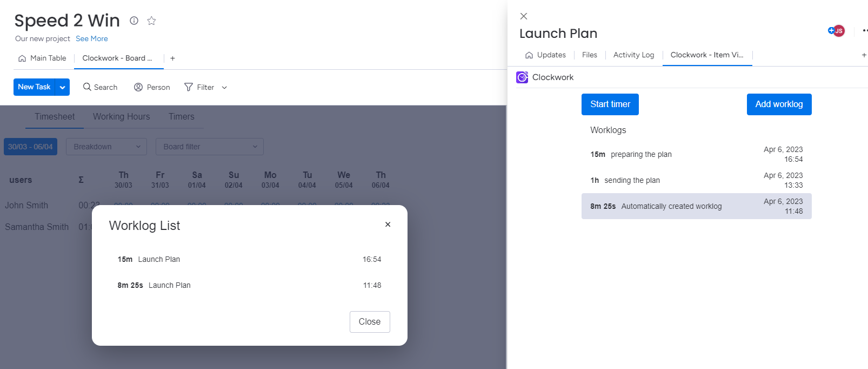Switch to the Activity Log tab
Screen dimensions: 868x369
pos(633,55)
